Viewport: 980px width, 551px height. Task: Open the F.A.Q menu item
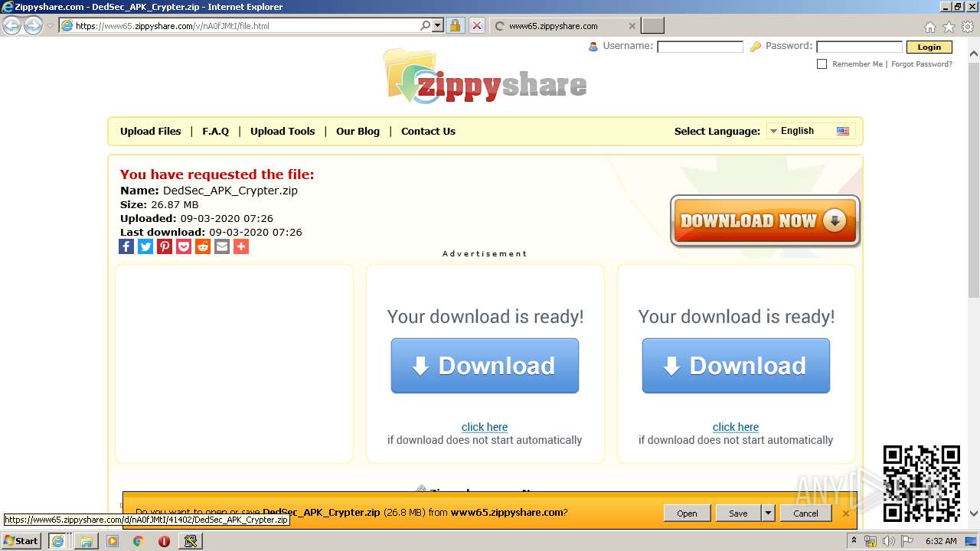[216, 131]
